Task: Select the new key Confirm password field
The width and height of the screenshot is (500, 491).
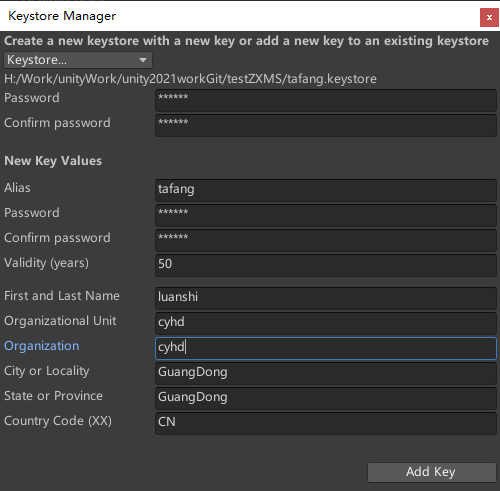Action: coord(326,240)
